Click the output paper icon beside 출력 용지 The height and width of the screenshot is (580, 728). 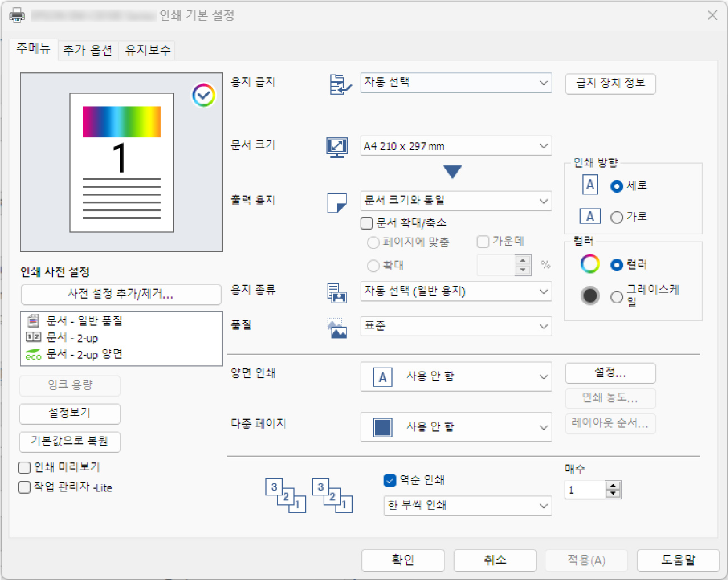pyautogui.click(x=337, y=202)
